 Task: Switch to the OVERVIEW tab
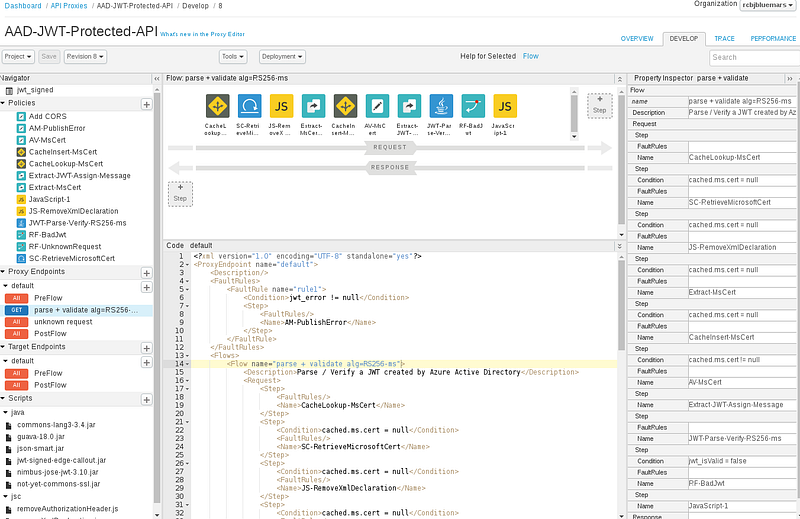point(637,39)
